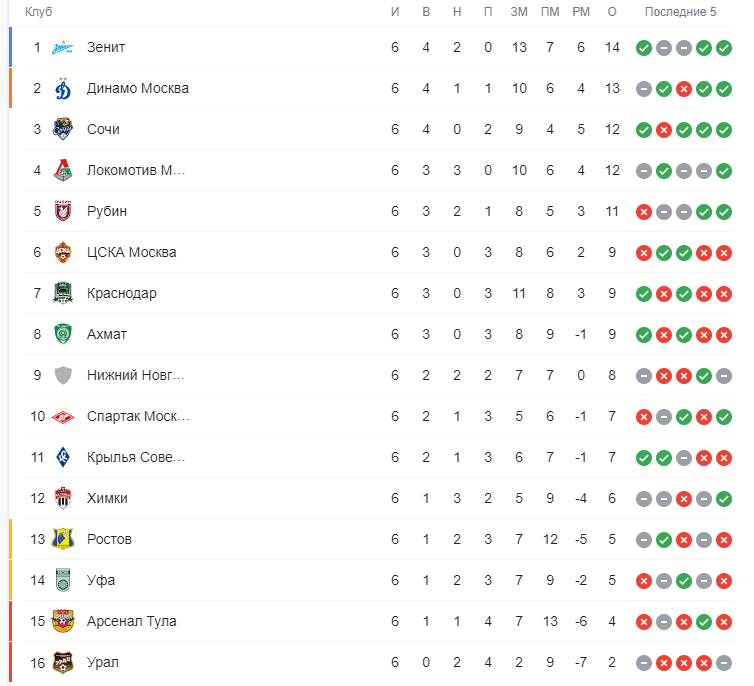The height and width of the screenshot is (686, 754).
Task: Click the Dynamo Moscow club crest
Action: coord(63,88)
